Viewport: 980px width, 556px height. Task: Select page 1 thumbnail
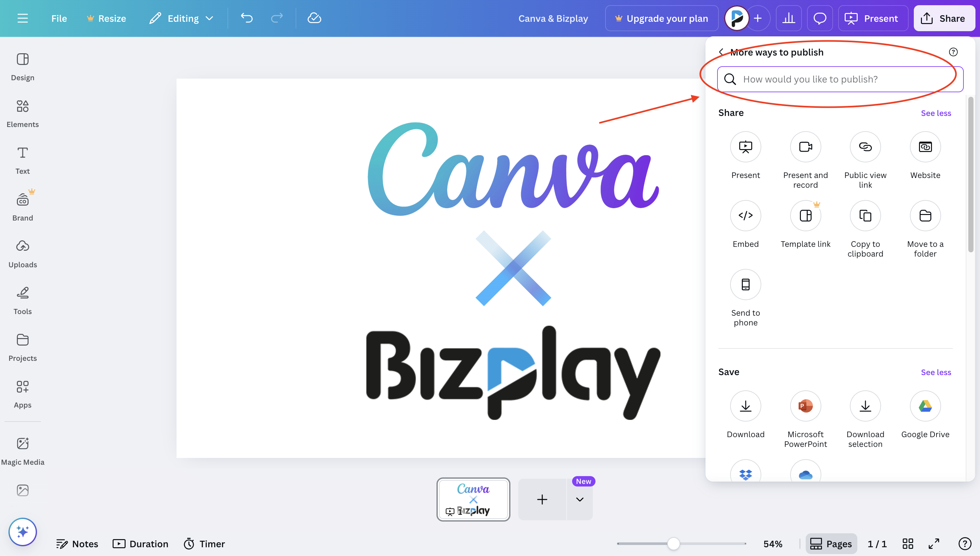point(473,499)
